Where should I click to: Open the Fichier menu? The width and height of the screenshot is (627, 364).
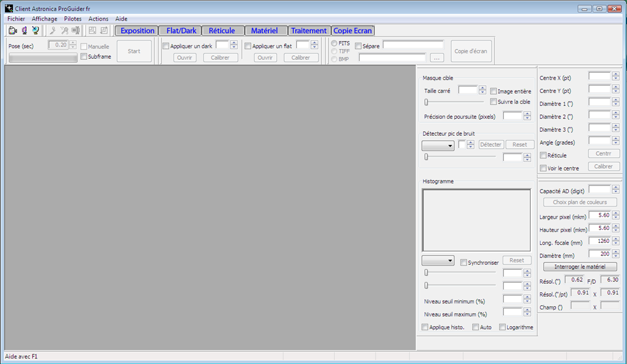tap(16, 19)
